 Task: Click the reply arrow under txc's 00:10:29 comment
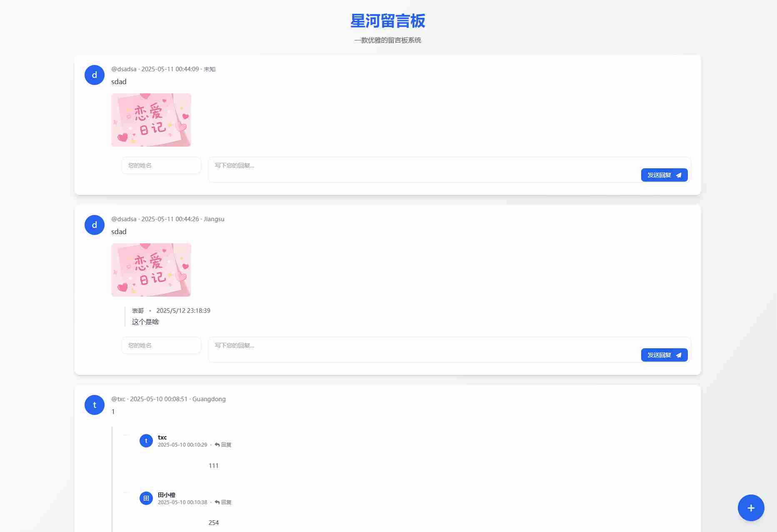click(223, 445)
